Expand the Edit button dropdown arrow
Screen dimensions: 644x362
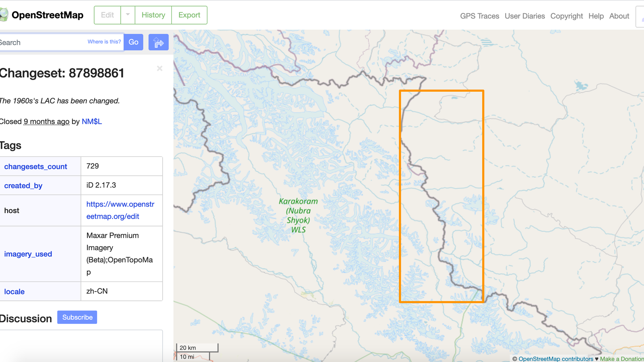pos(128,15)
